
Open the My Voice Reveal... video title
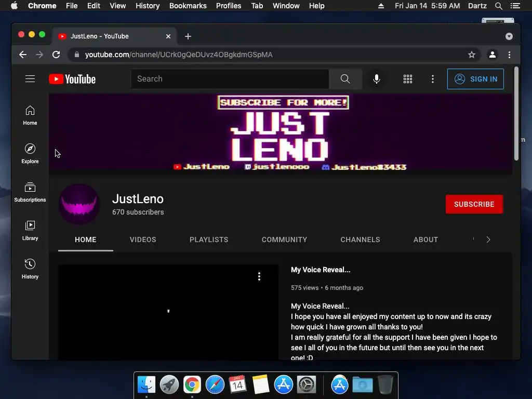[x=321, y=270]
